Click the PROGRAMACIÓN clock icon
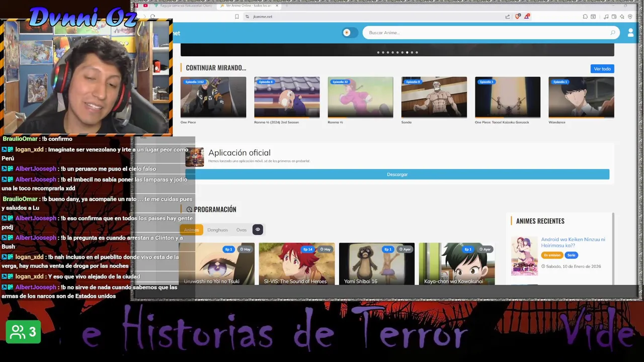644x362 pixels. [x=189, y=210]
